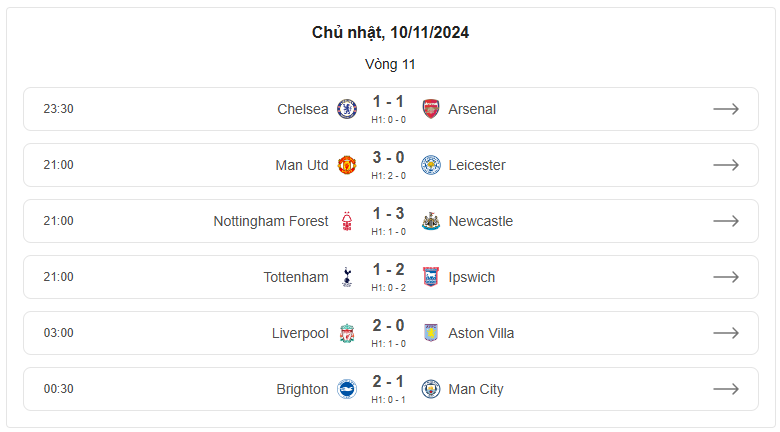Click the Man City crest
Viewport: 780px width, 432px height.
point(431,389)
